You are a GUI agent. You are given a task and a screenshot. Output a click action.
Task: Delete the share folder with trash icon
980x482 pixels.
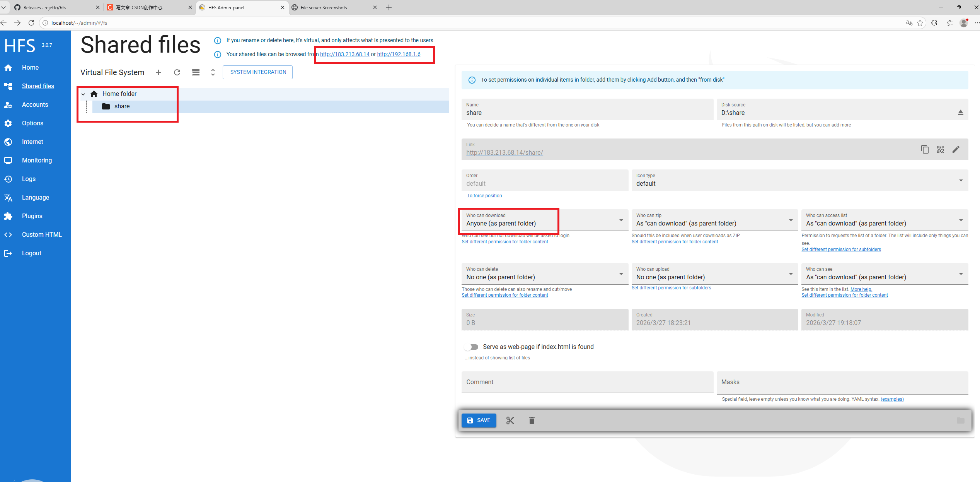(x=532, y=420)
